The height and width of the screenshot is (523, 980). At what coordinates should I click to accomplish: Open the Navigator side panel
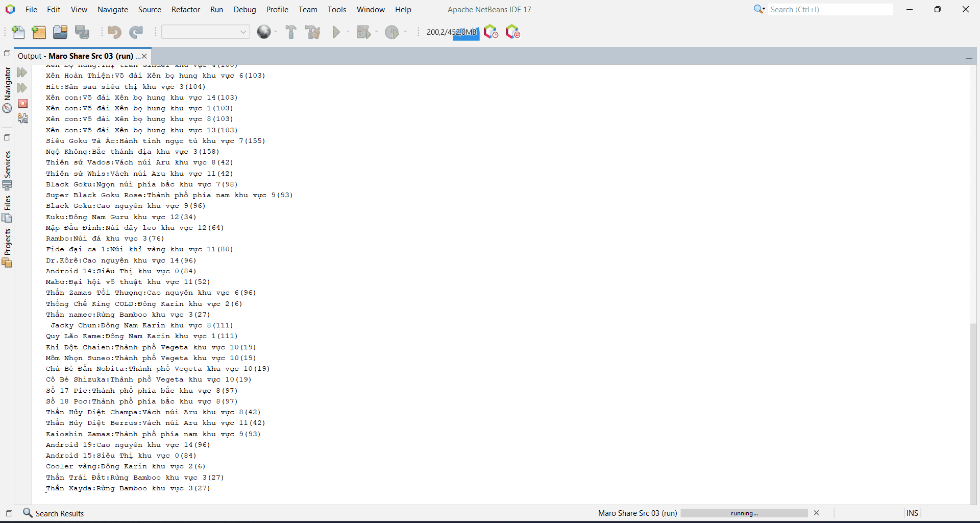pos(7,89)
